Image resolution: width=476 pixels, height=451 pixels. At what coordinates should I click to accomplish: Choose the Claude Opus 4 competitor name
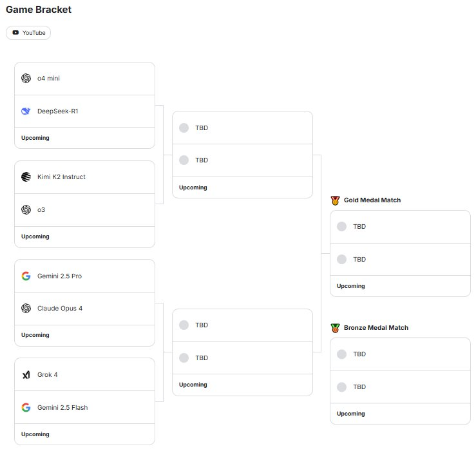(60, 309)
